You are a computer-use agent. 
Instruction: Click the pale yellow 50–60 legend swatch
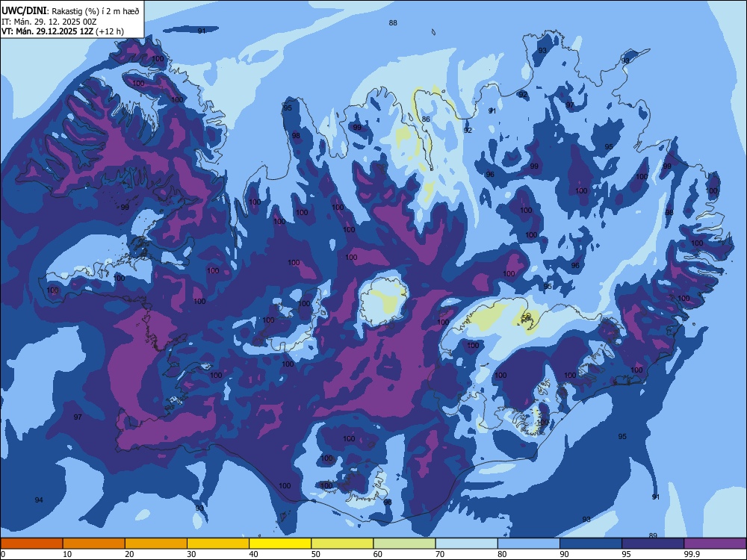click(x=342, y=544)
